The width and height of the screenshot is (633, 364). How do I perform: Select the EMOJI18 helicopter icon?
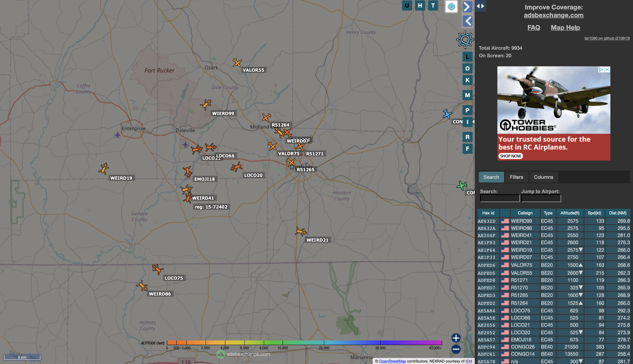(187, 172)
